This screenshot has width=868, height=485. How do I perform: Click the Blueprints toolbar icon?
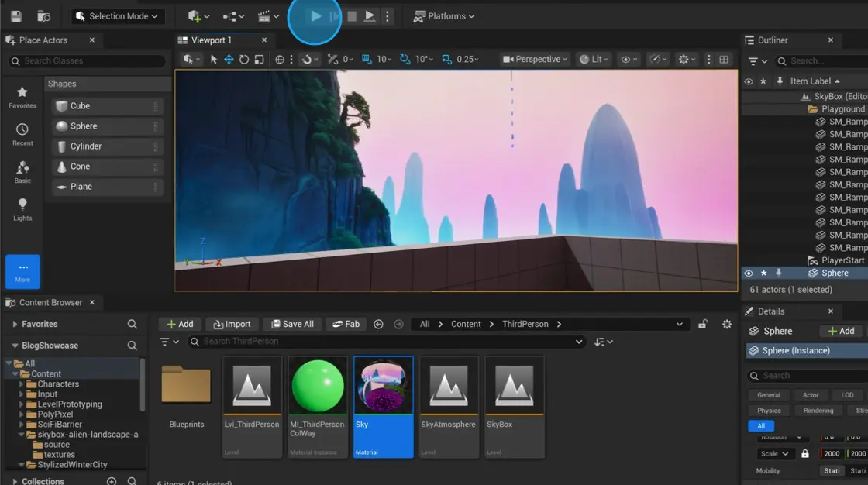click(229, 15)
